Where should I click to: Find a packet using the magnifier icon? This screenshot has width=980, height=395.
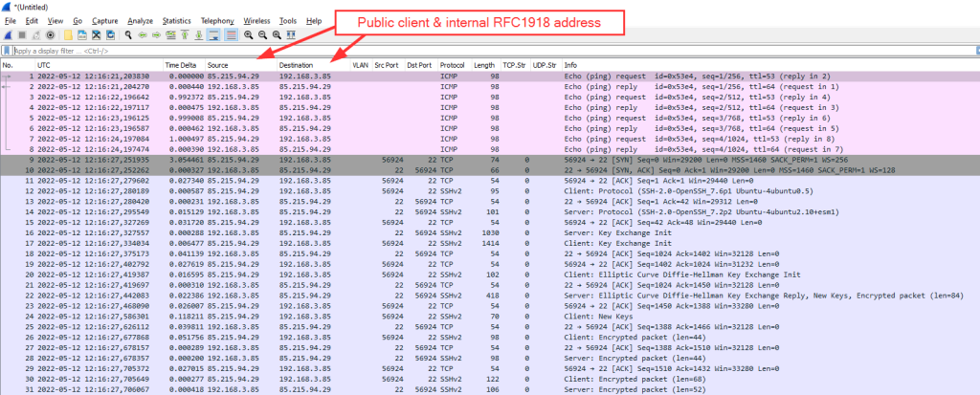[129, 35]
